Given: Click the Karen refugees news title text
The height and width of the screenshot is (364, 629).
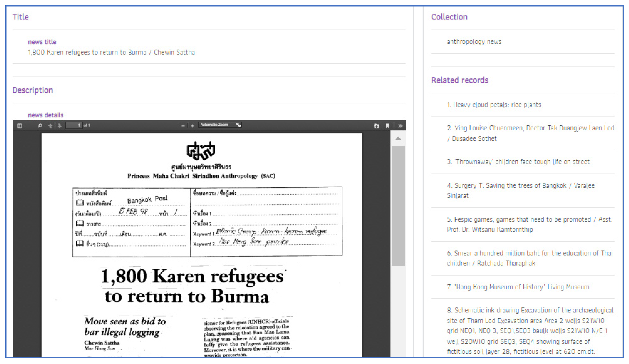Looking at the screenshot, I should click(x=111, y=52).
